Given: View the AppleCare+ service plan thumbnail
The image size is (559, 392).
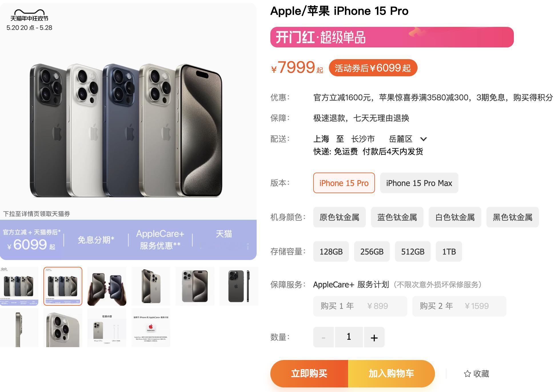Looking at the screenshot, I should click(151, 328).
